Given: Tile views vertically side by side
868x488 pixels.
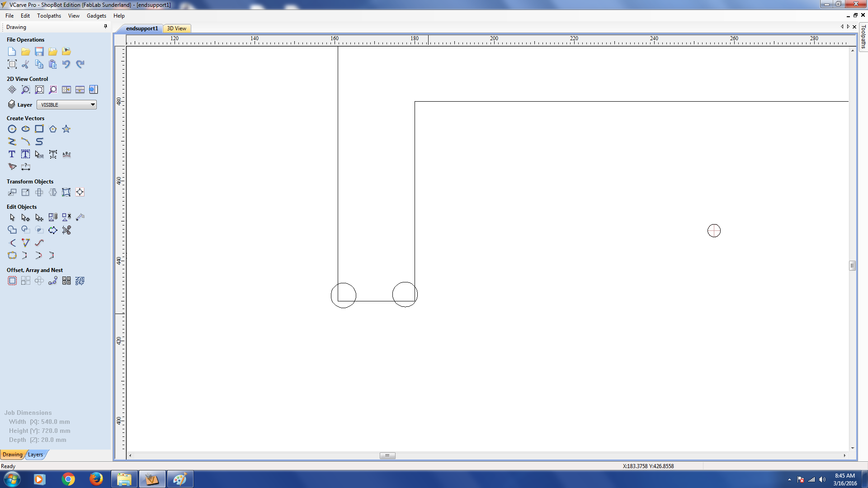Looking at the screenshot, I should coord(66,89).
